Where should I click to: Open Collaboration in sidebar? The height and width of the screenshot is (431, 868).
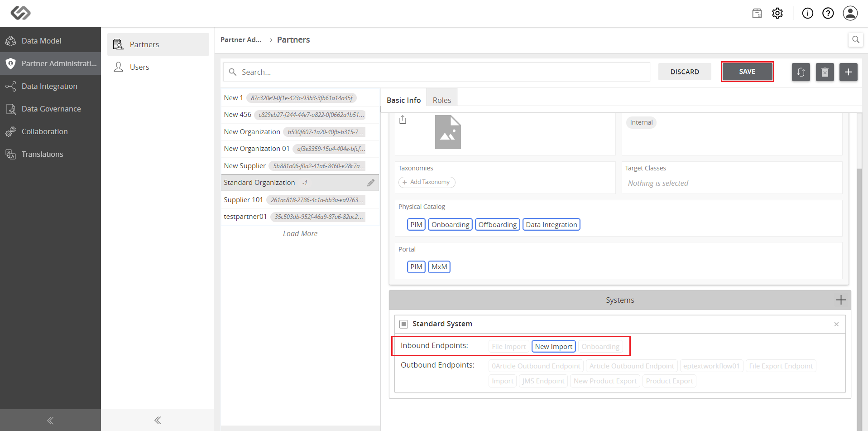pos(50,131)
